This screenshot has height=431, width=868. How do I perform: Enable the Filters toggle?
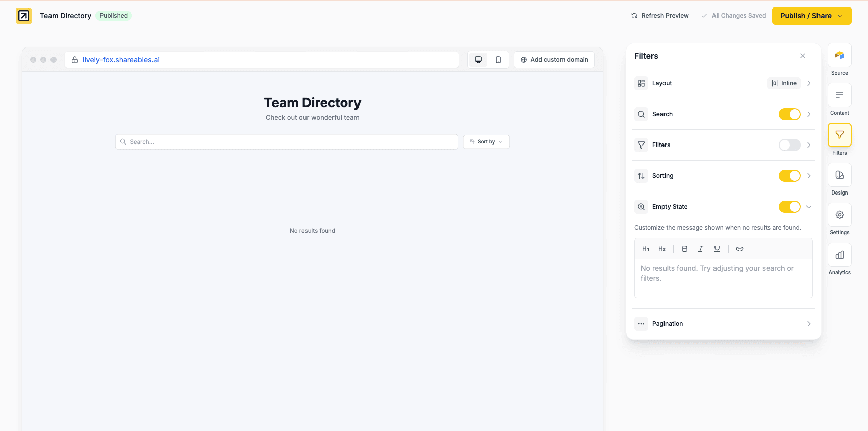pos(789,145)
